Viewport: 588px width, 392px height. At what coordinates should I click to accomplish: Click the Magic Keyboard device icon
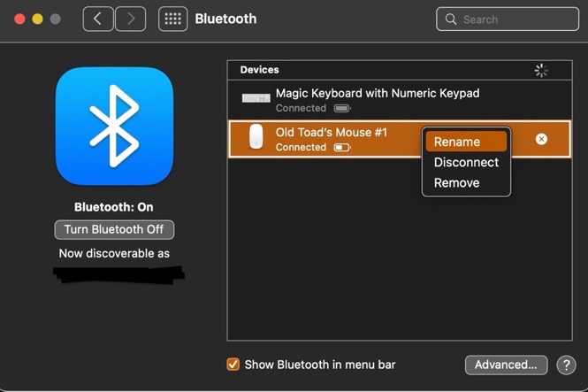click(256, 98)
